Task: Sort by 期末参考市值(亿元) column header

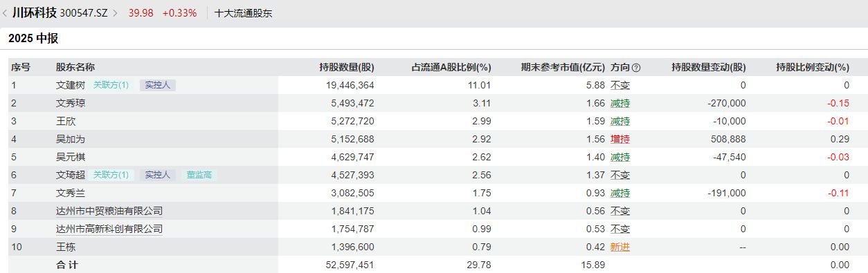Action: (563, 68)
